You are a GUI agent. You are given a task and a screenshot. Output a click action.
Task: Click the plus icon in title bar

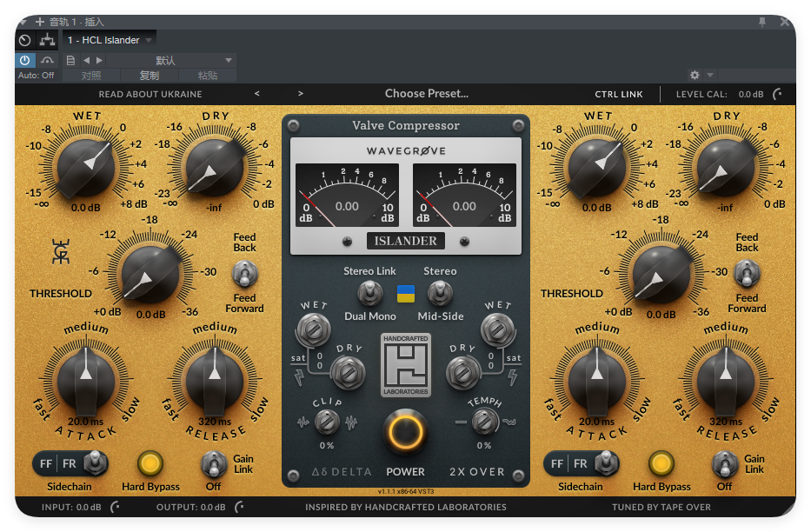click(40, 22)
